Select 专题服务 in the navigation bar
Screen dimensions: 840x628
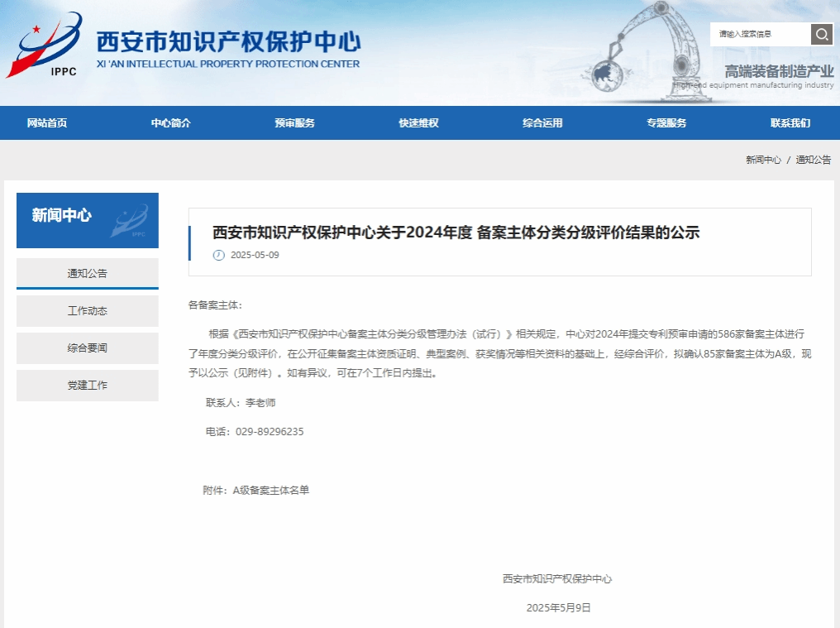666,122
